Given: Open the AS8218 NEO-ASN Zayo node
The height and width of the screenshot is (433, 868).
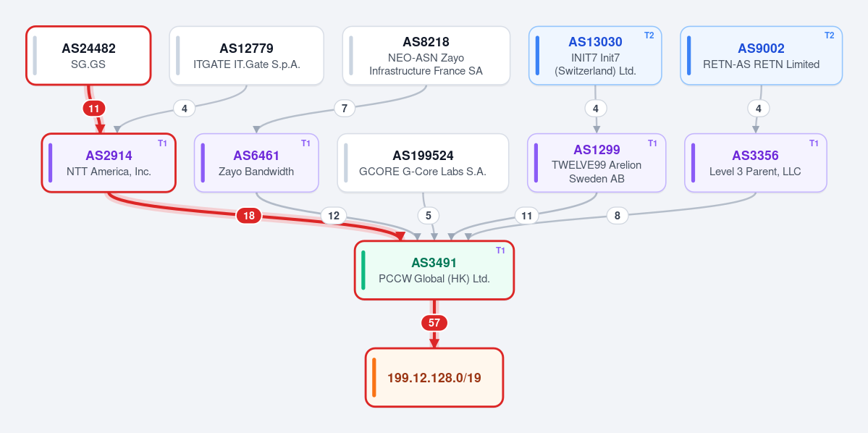Looking at the screenshot, I should (426, 55).
